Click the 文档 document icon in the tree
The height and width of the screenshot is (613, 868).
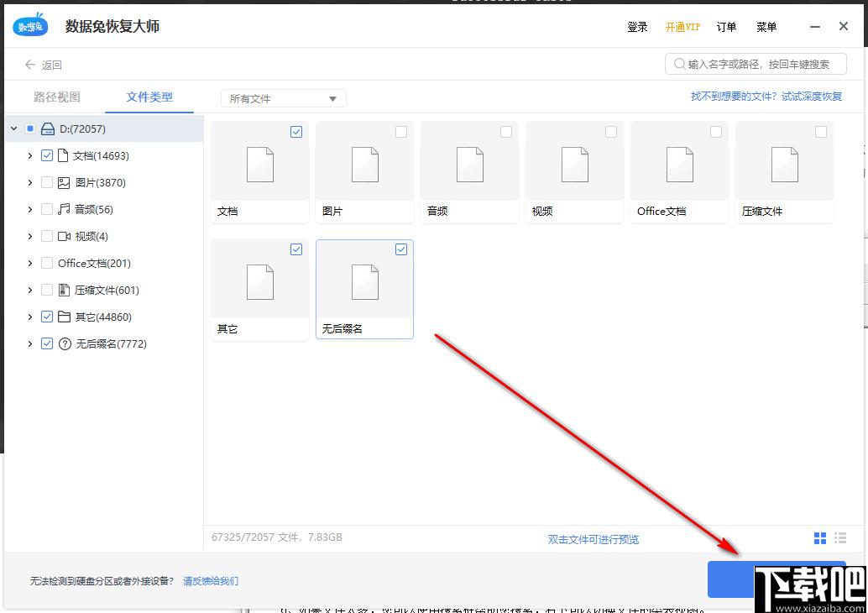(x=63, y=155)
